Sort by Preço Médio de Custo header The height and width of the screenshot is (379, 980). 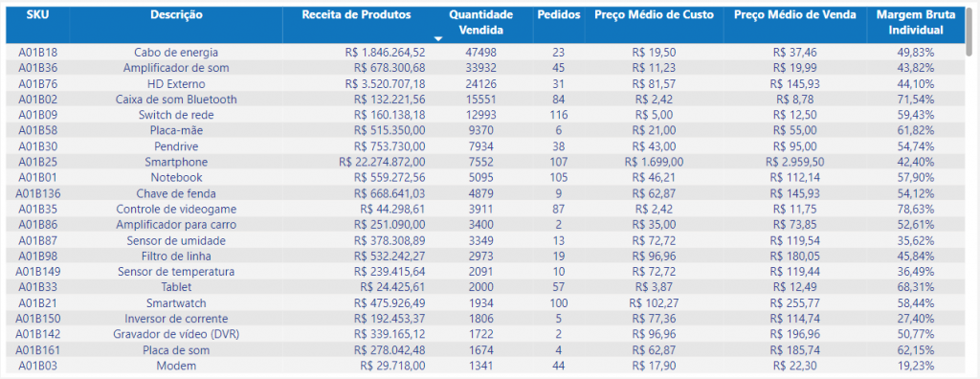coord(655,15)
